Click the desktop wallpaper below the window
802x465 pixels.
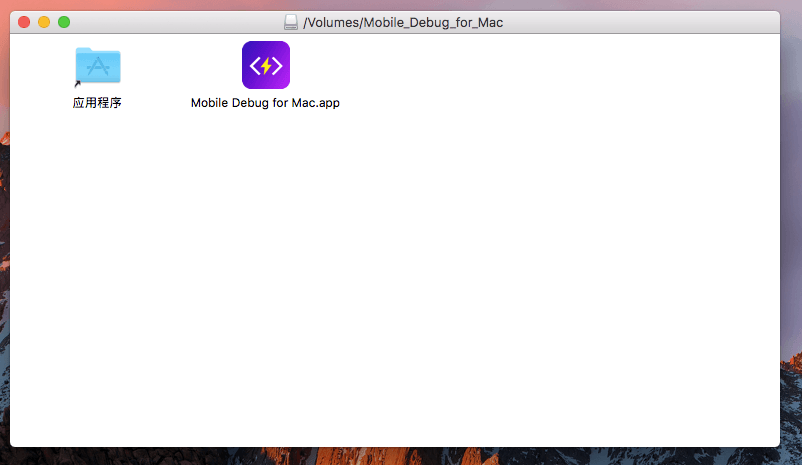click(400, 456)
